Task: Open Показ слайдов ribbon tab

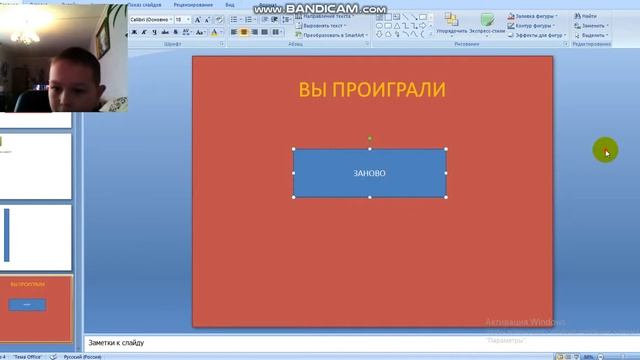Action: [144, 5]
